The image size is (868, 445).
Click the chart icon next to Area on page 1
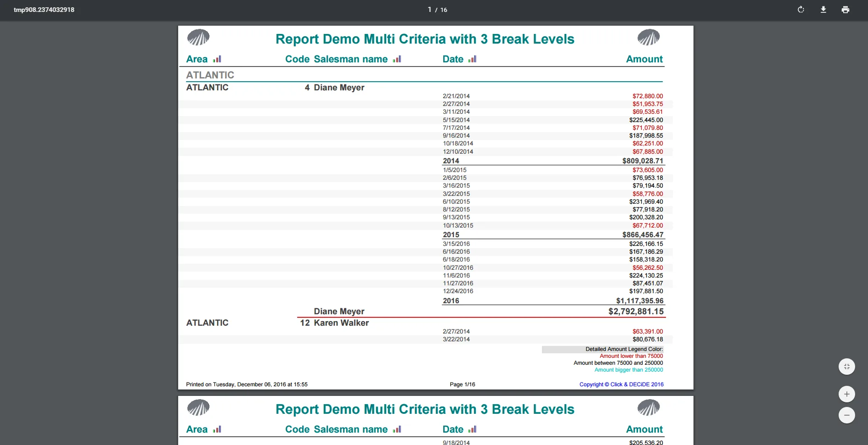coord(217,59)
